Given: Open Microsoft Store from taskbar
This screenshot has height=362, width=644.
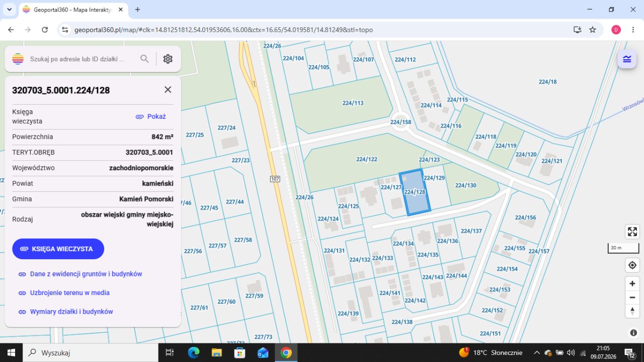Looking at the screenshot, I should (x=240, y=352).
